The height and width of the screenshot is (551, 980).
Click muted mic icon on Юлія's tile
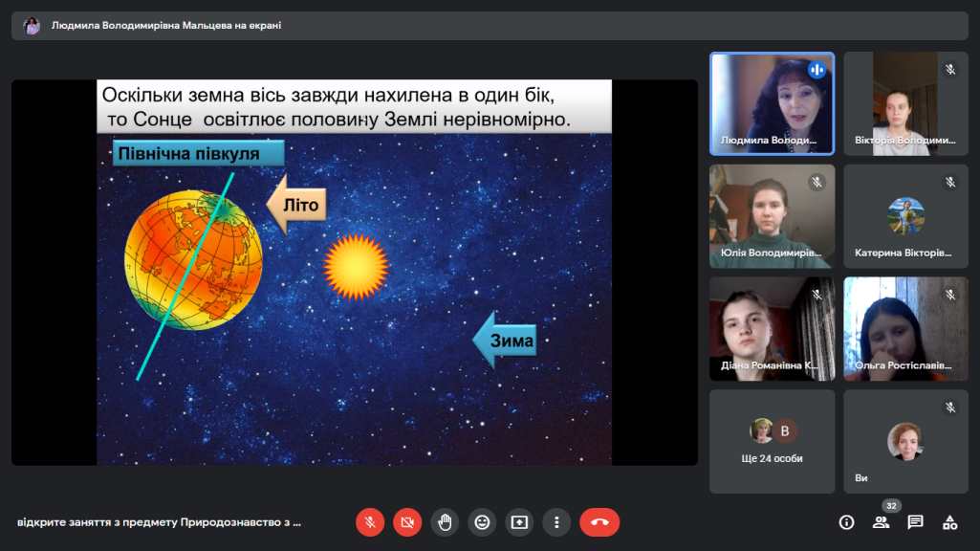click(817, 182)
